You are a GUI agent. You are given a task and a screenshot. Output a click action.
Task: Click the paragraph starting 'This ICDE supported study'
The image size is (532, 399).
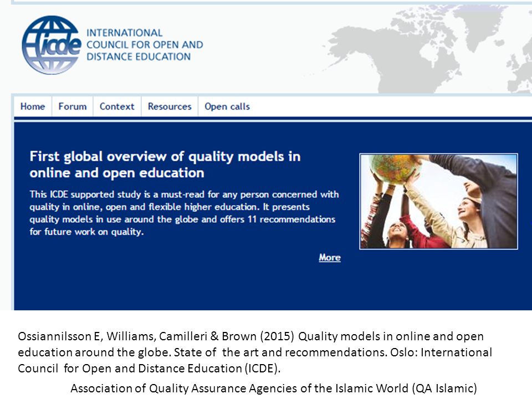[184, 213]
